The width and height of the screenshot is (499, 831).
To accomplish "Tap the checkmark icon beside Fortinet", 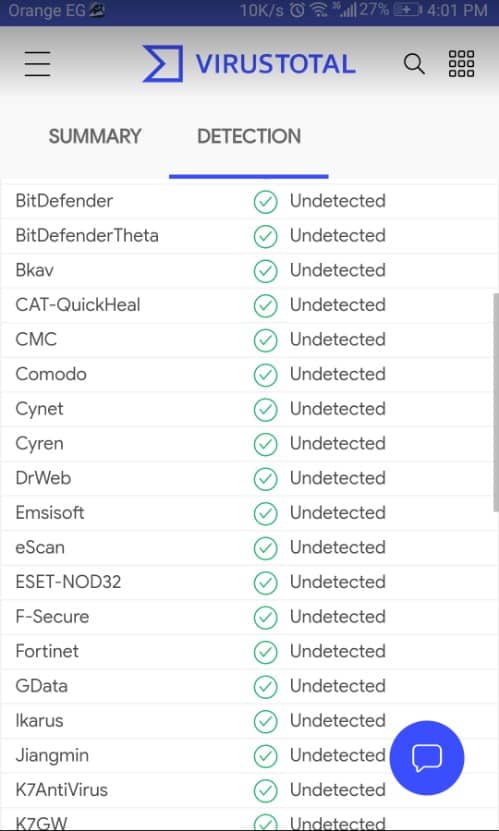I will (265, 652).
